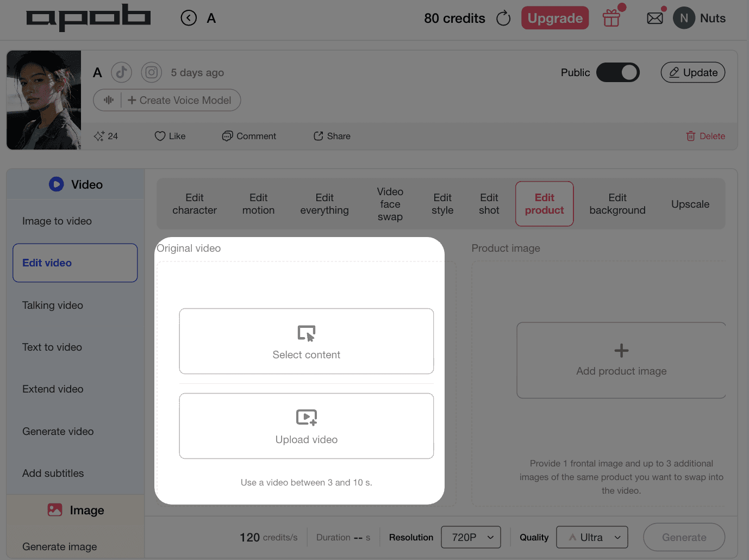This screenshot has height=560, width=749.
Task: Open the gift box rewards icon
Action: coord(611,18)
